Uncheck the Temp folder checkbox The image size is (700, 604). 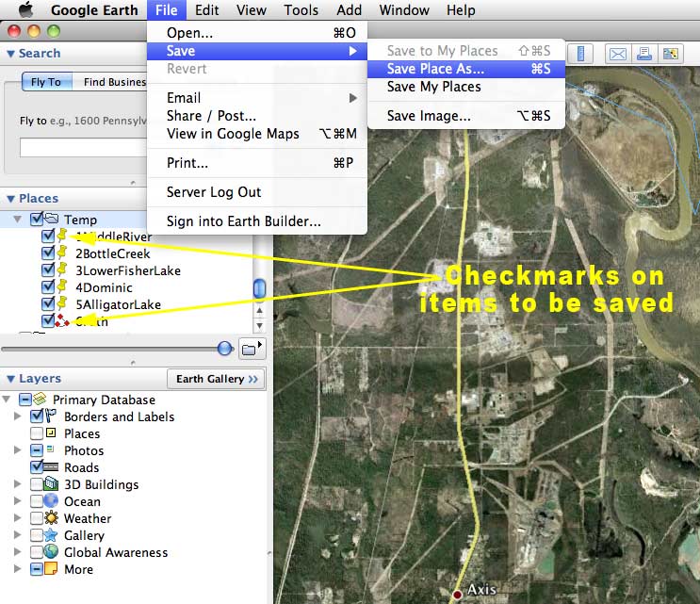(x=36, y=219)
